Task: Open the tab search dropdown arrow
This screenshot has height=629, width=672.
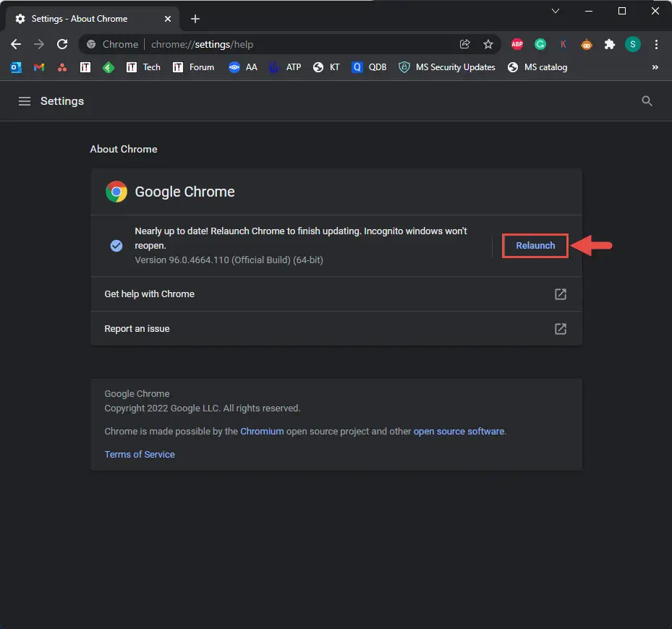Action: click(x=556, y=11)
